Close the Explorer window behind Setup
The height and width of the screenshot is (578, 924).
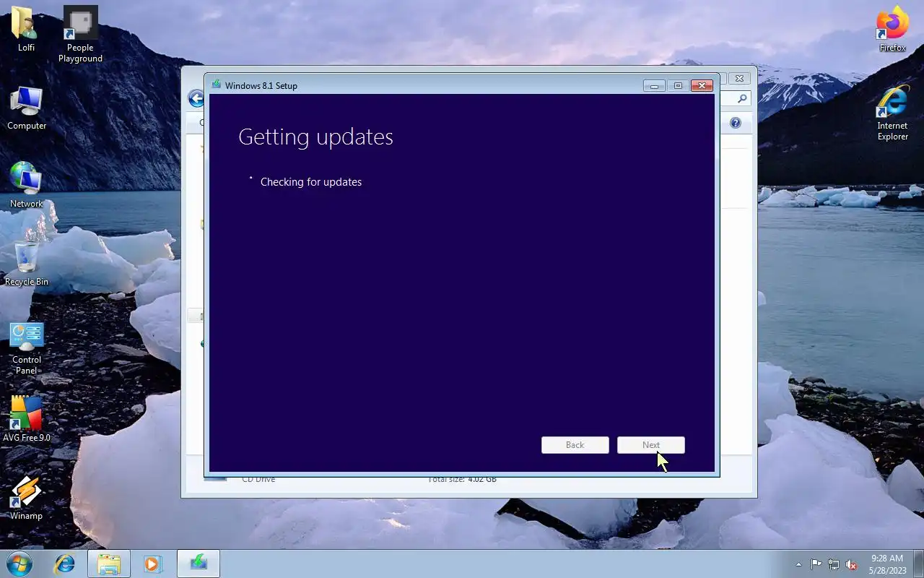coord(738,78)
